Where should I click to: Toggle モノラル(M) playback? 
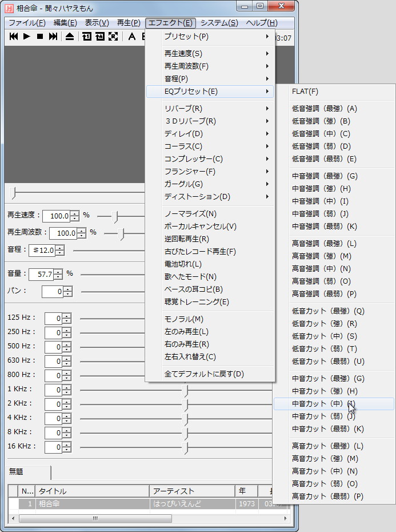click(x=210, y=319)
